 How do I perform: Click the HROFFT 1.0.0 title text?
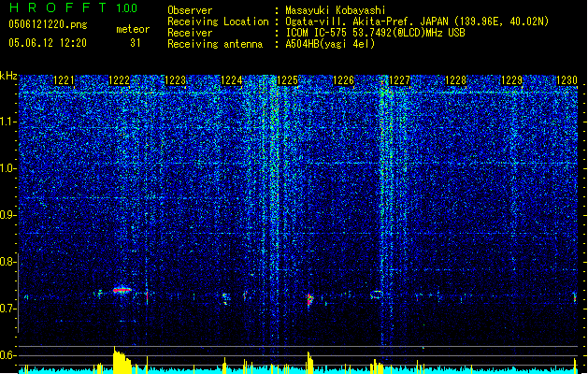click(x=74, y=7)
